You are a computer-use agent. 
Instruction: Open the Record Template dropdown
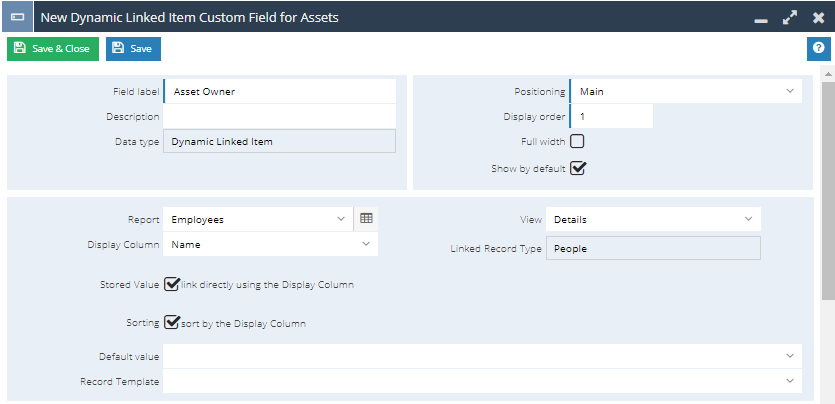[482, 381]
